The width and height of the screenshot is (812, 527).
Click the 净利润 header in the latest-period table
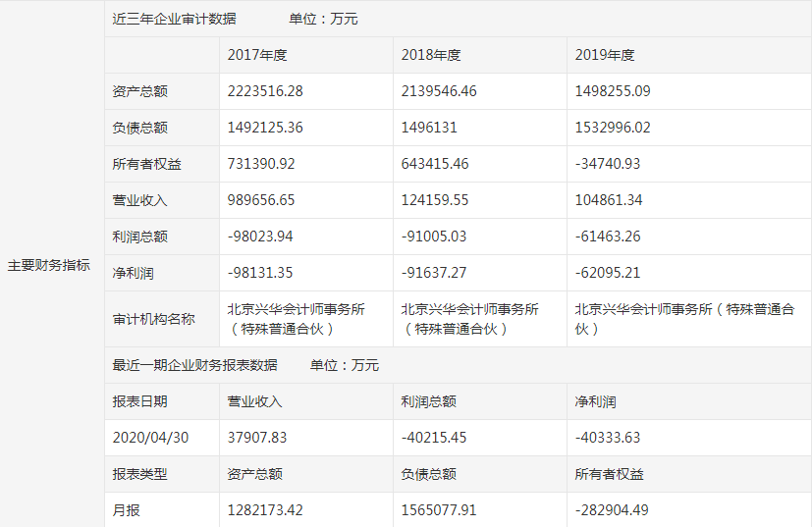(596, 401)
